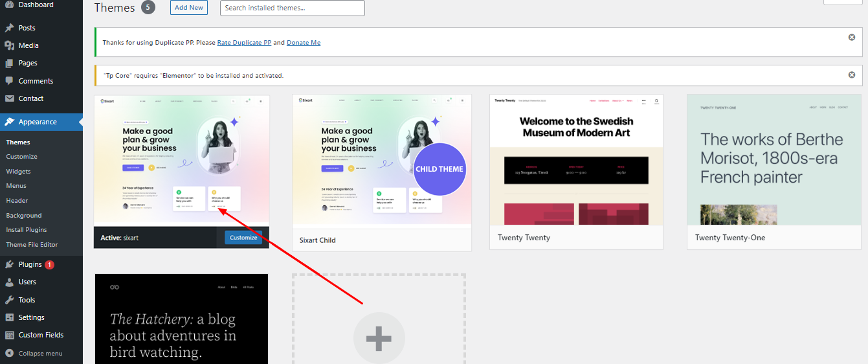Open Settings menu item
The width and height of the screenshot is (868, 364).
coord(31,317)
